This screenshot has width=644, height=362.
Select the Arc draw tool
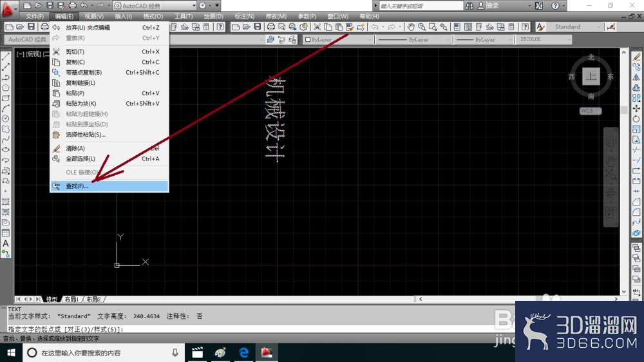point(6,108)
